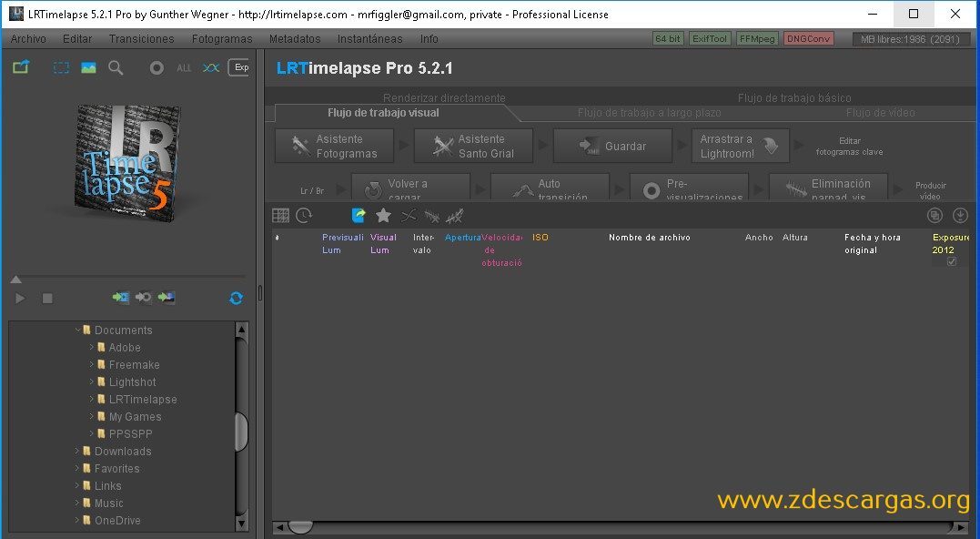The image size is (980, 539).
Task: Click the Auto transición button
Action: [550, 187]
